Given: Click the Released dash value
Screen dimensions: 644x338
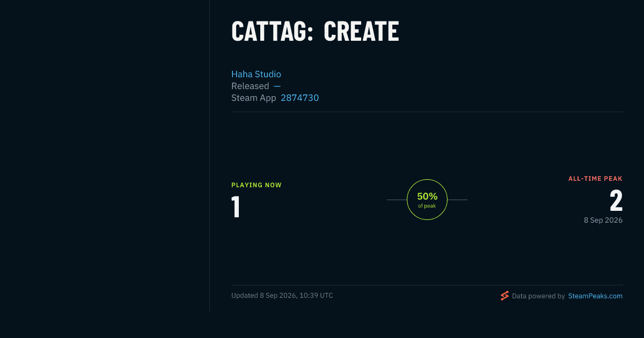Looking at the screenshot, I should pyautogui.click(x=277, y=86).
